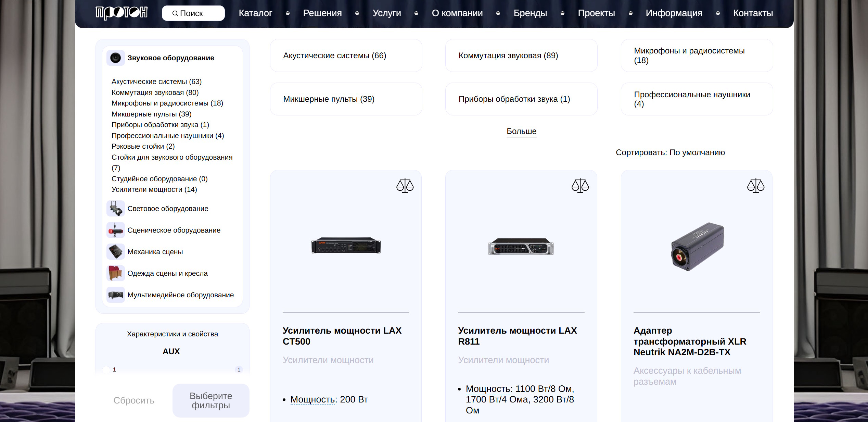Open sidebar link Приборы обработки звука (1)
The image size is (868, 422).
coord(160,125)
